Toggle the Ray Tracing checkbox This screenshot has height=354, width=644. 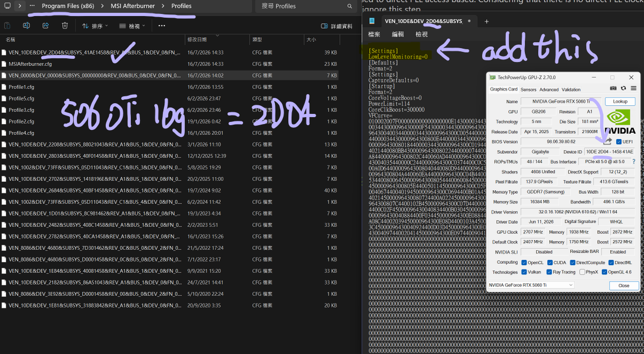pyautogui.click(x=550, y=272)
